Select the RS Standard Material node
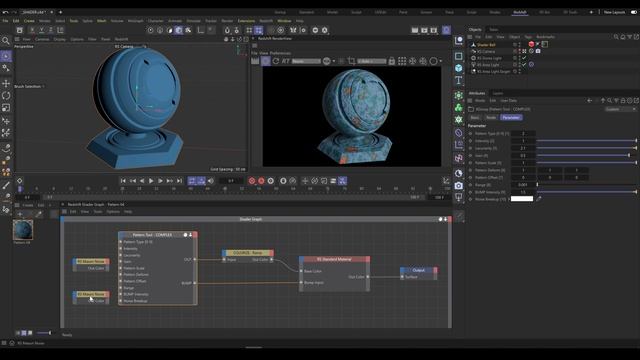640x360 pixels. (x=334, y=259)
